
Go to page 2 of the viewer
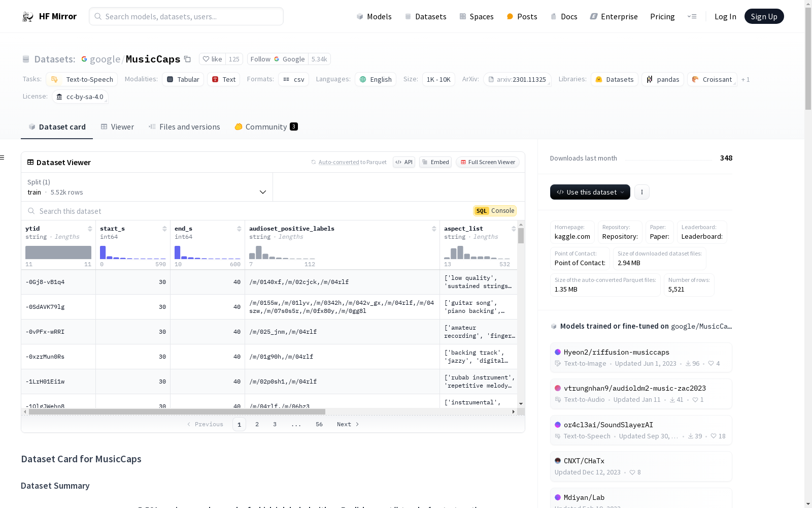(x=257, y=424)
